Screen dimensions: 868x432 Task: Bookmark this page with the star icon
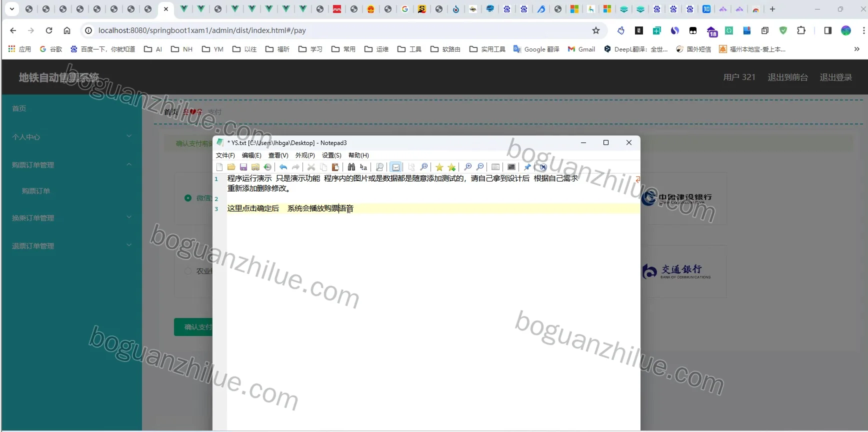click(595, 30)
